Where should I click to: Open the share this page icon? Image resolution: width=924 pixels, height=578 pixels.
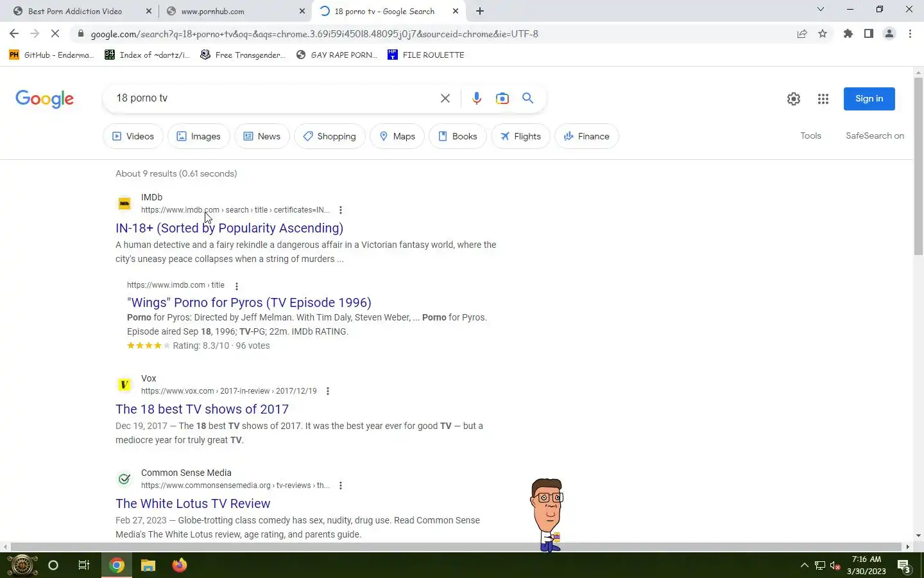pos(802,33)
